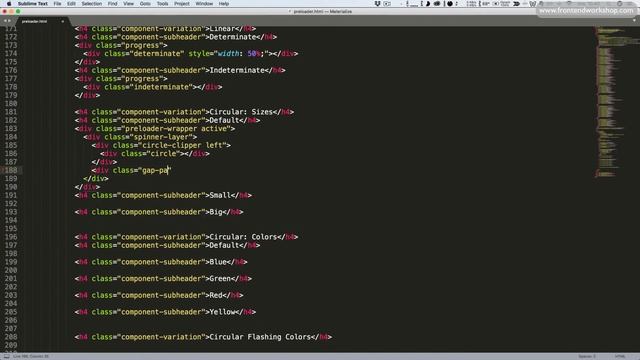Click the "Yellow" subheader text
Viewport: 640px width, 360px height.
point(222,312)
